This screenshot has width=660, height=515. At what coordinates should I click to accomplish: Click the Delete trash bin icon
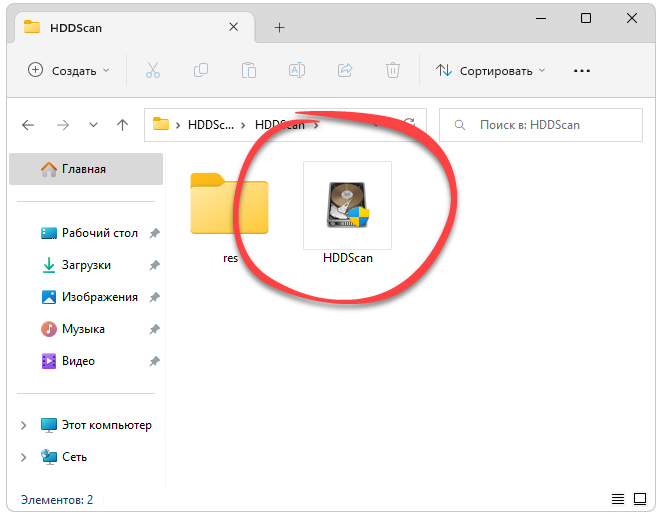393,70
